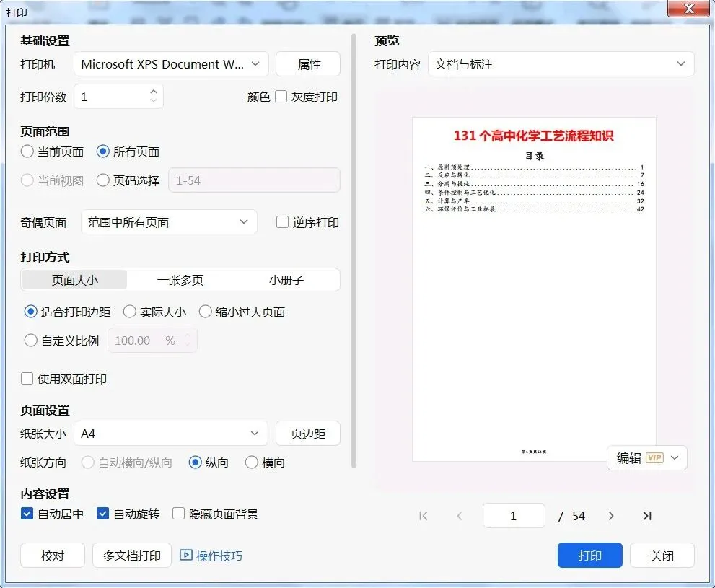The height and width of the screenshot is (588, 715).
Task: Click the current page number field
Action: pyautogui.click(x=514, y=516)
